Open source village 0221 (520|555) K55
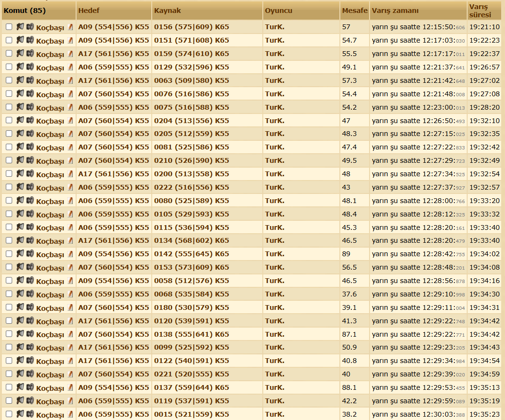The height and width of the screenshot is (420, 505). click(191, 374)
